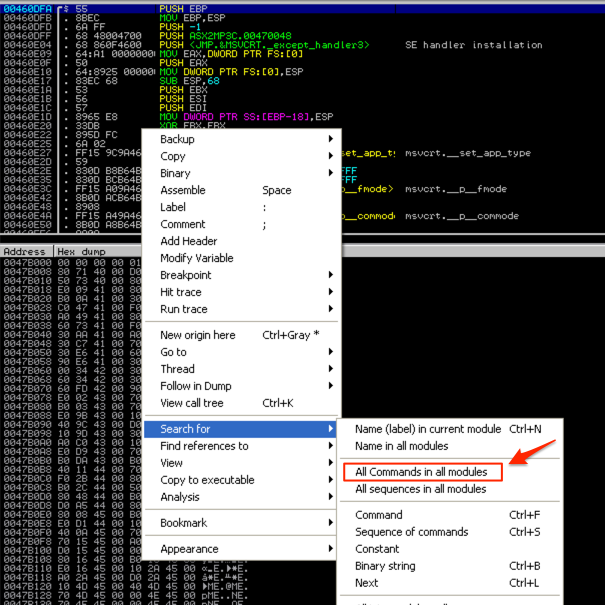This screenshot has width=605, height=605.
Task: Choose Command search entry
Action: pyautogui.click(x=450, y=515)
